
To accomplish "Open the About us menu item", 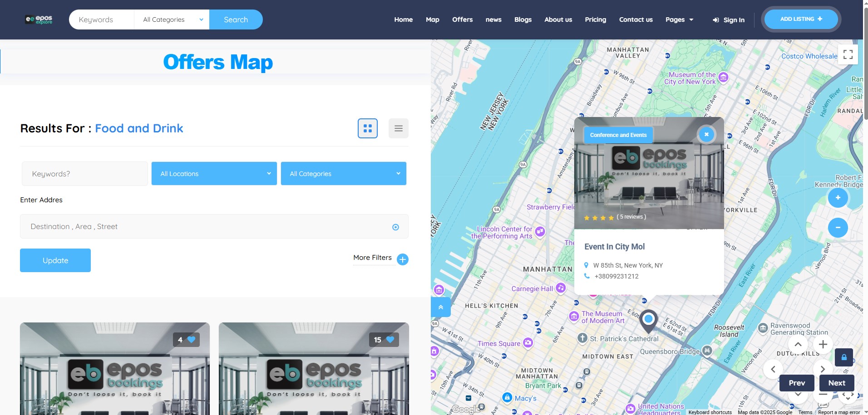I will [558, 20].
